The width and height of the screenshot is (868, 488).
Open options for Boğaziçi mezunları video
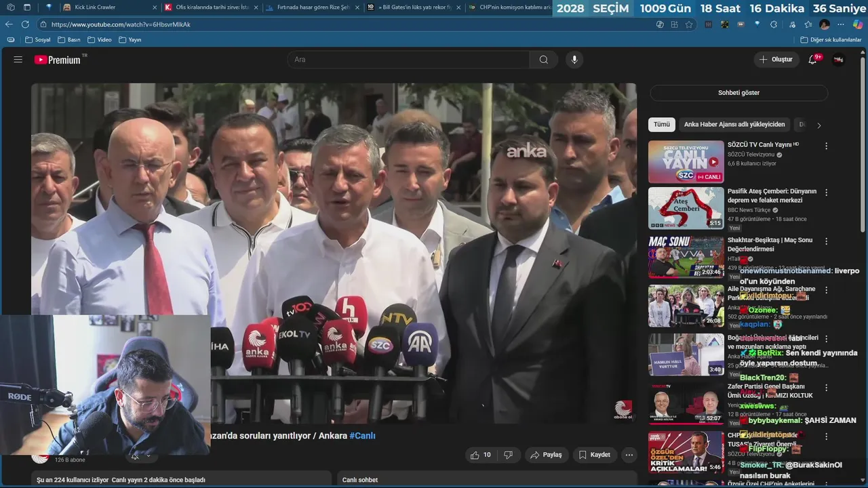point(826,338)
